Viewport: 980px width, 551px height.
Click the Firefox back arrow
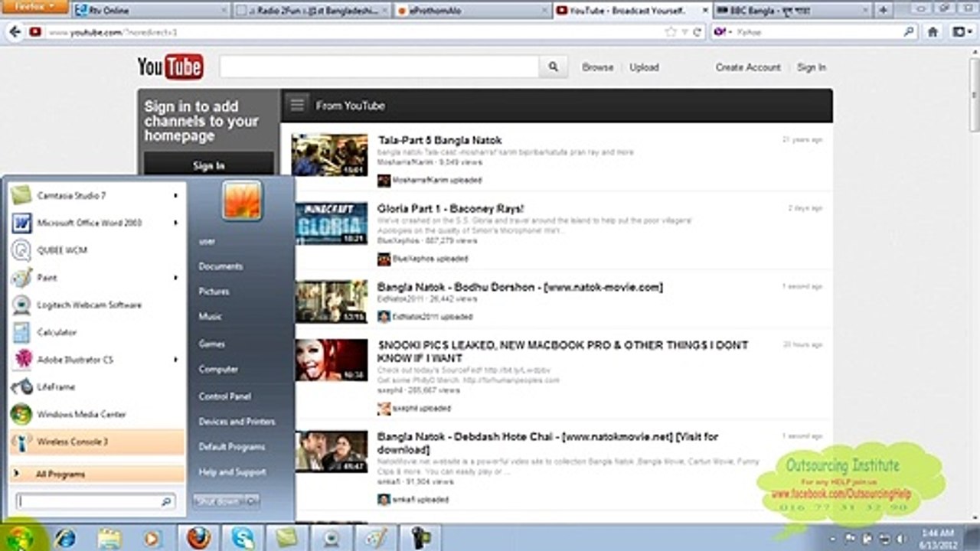[x=13, y=32]
